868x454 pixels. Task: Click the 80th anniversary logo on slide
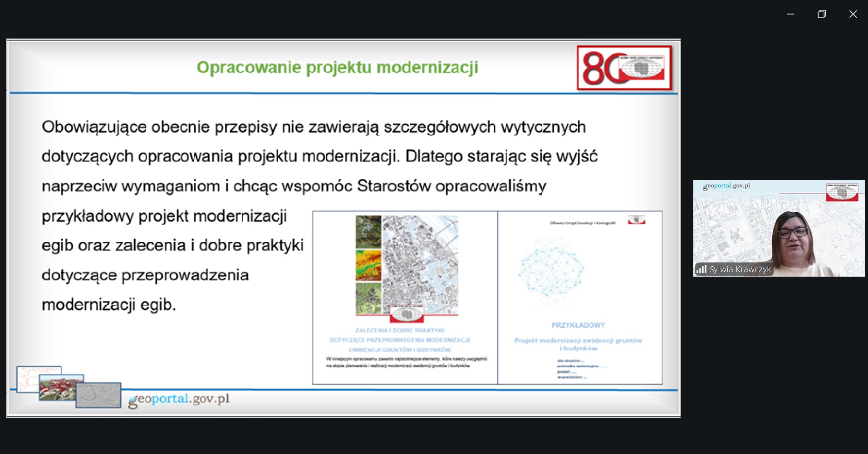[624, 68]
